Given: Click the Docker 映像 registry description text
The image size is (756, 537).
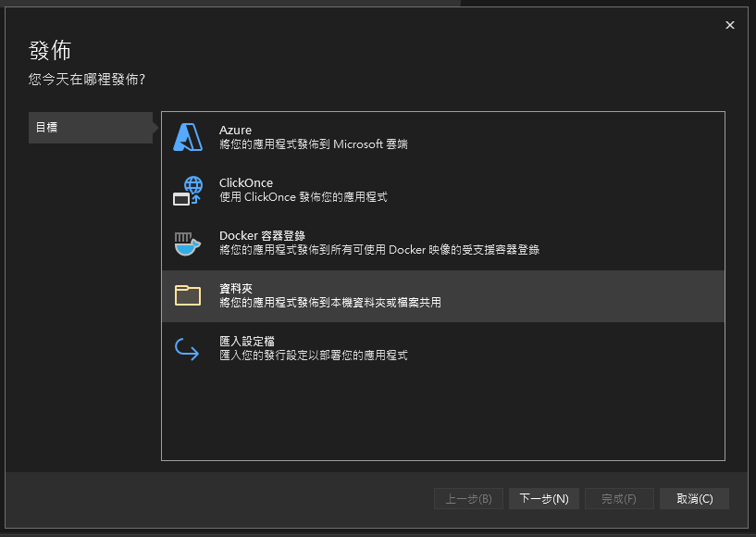Looking at the screenshot, I should 379,250.
